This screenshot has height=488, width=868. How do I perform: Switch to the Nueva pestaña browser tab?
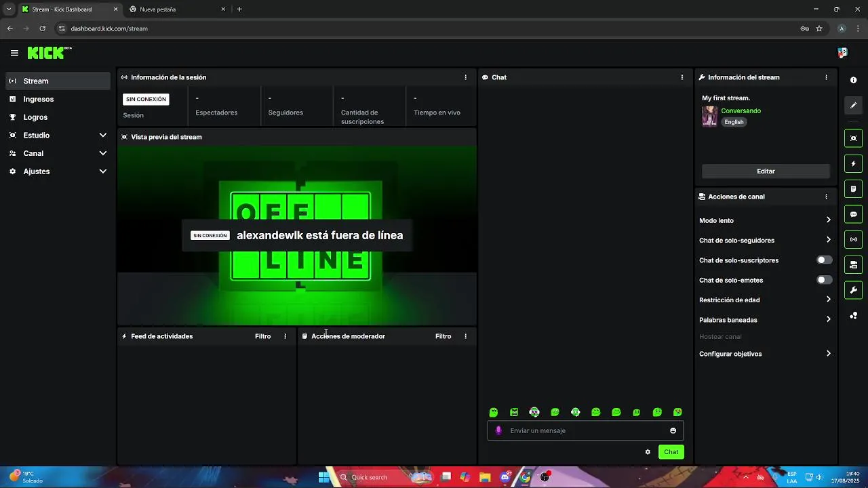point(178,9)
